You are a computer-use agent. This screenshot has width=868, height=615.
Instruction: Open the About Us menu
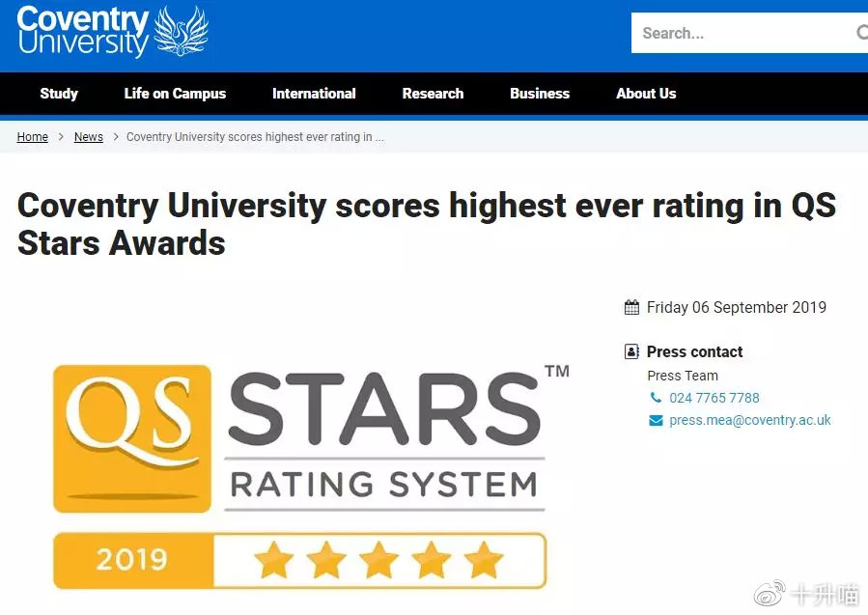[646, 94]
